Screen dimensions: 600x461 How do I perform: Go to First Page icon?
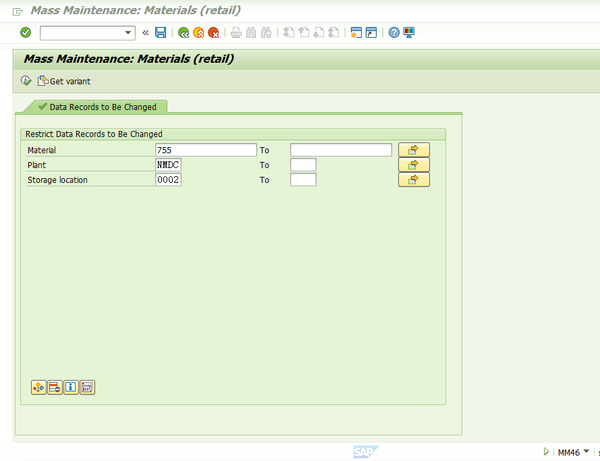point(289,33)
